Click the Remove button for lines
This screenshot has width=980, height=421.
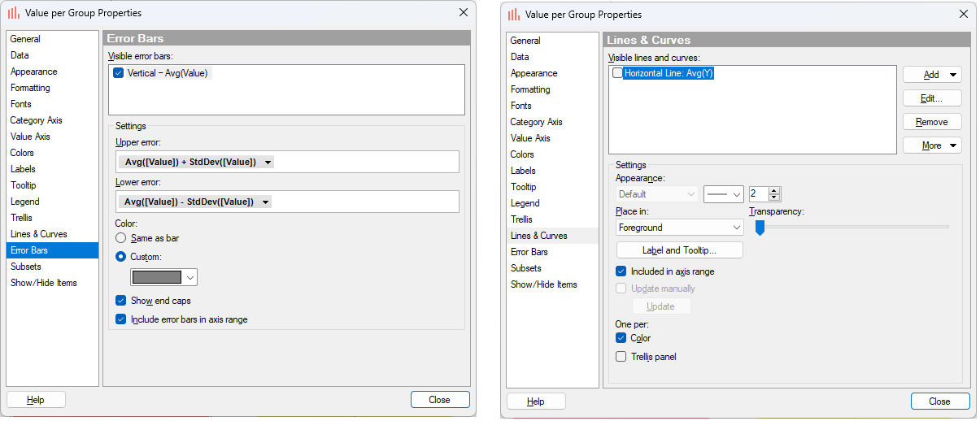[932, 122]
